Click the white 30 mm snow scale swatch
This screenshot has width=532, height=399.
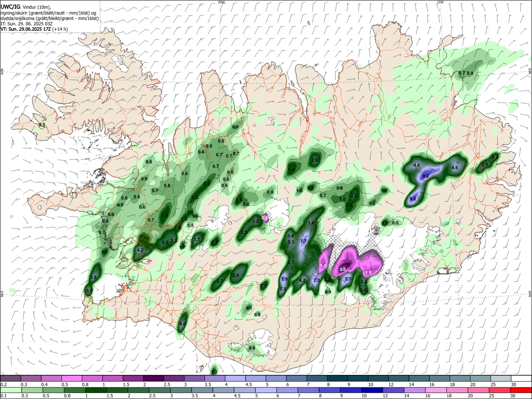tap(522, 378)
